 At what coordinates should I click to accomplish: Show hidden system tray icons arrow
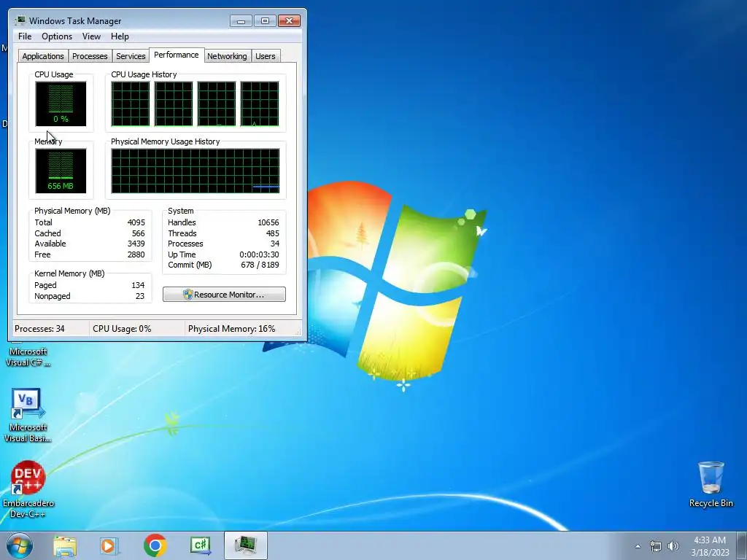coord(638,546)
